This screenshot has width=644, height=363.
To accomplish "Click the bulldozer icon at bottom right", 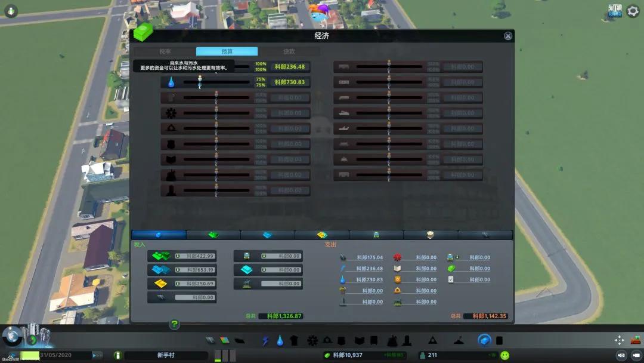I will (x=636, y=340).
